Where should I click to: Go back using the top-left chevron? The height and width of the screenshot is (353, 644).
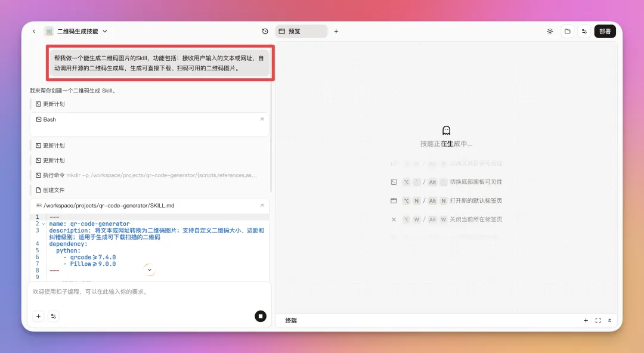pyautogui.click(x=33, y=31)
